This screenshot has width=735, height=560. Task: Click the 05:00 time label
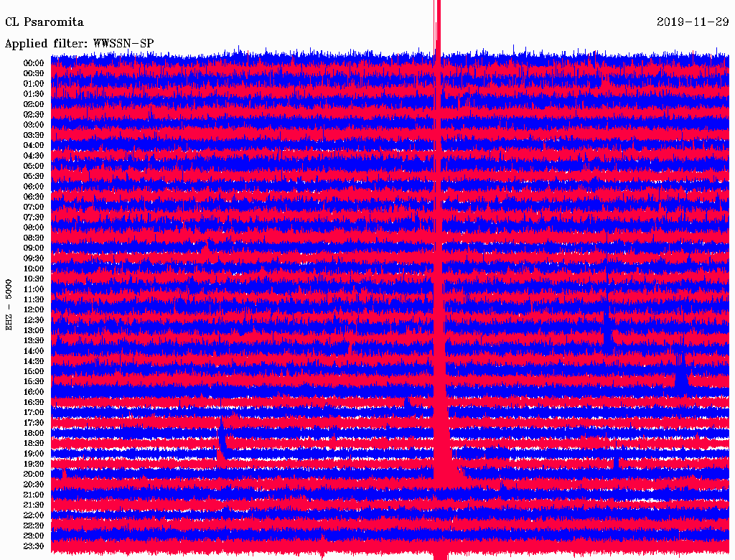click(x=34, y=166)
